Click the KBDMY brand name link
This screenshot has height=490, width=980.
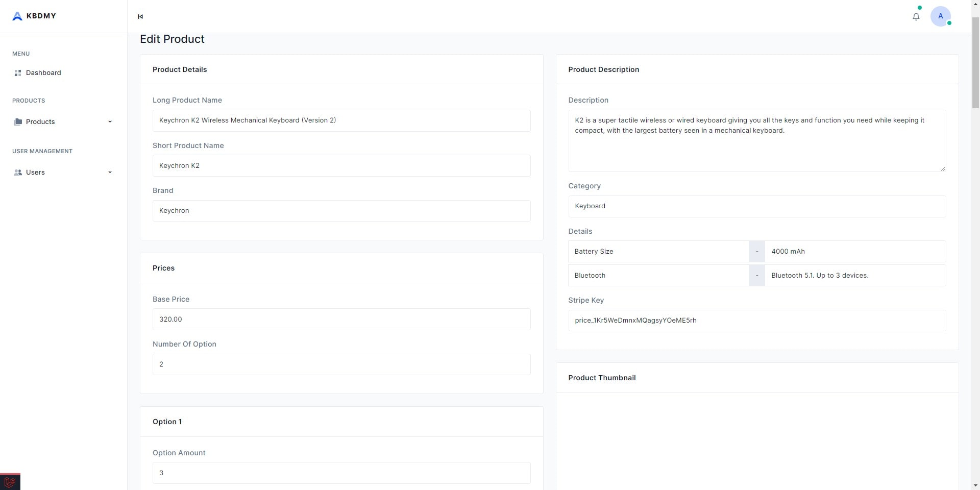tap(41, 16)
